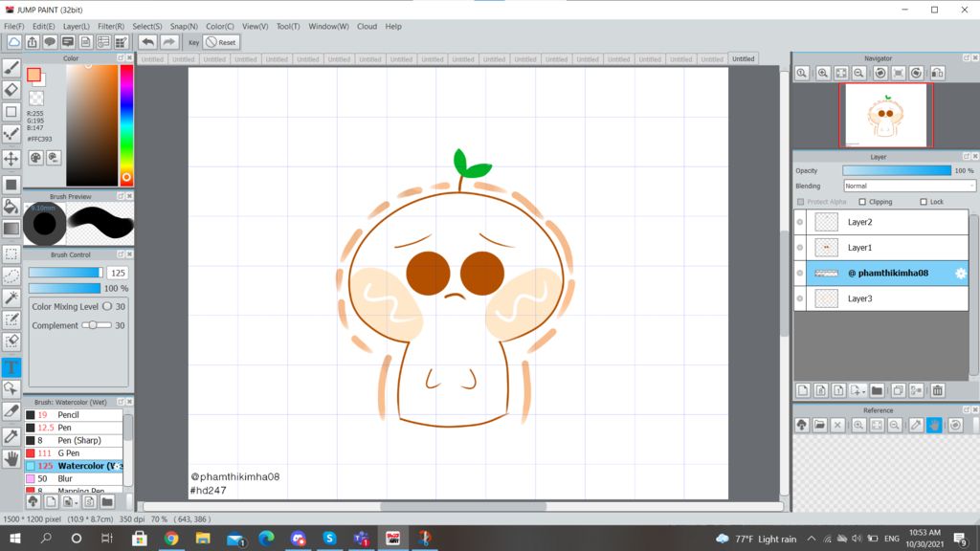
Task: Click the foreground color swatch
Action: [33, 75]
